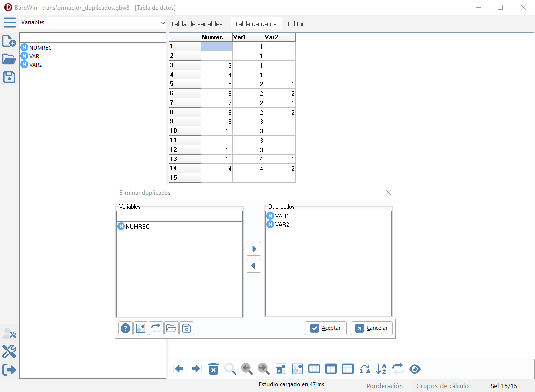Image resolution: width=535 pixels, height=392 pixels.
Task: Click the open folder icon in the dialog
Action: pyautogui.click(x=171, y=328)
